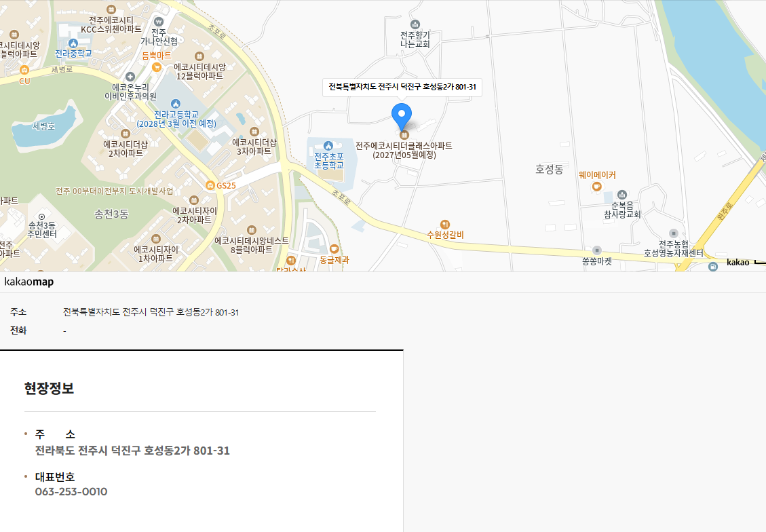Screen dimensions: 766x532
Task: Click the GS25 convenience store icon
Action: pos(210,185)
